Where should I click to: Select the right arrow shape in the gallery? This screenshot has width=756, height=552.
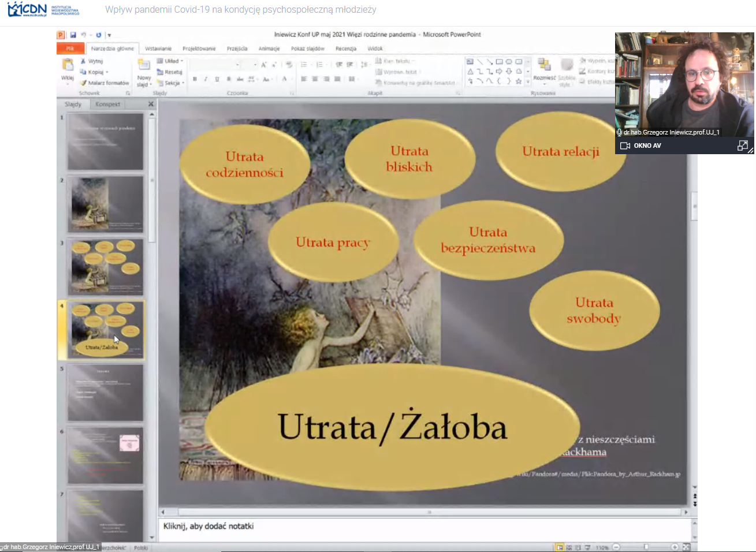pyautogui.click(x=499, y=72)
